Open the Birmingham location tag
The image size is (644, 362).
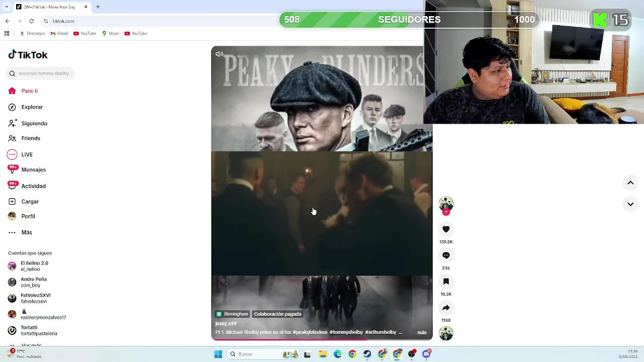coord(232,314)
